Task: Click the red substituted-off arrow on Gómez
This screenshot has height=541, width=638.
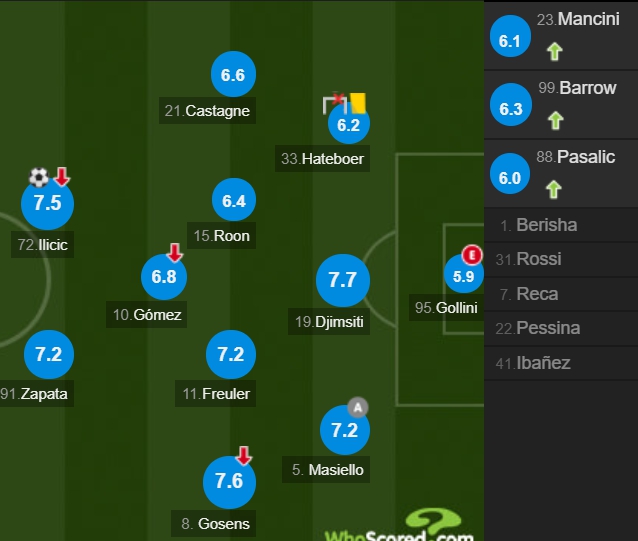Action: coord(175,253)
